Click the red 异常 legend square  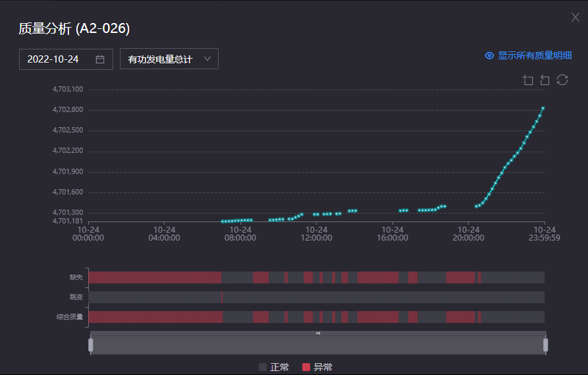(x=306, y=367)
